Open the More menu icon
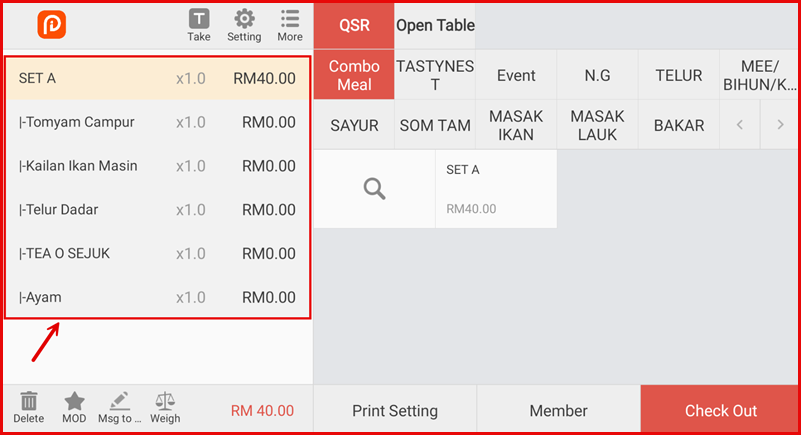This screenshot has height=435, width=801. [x=290, y=25]
